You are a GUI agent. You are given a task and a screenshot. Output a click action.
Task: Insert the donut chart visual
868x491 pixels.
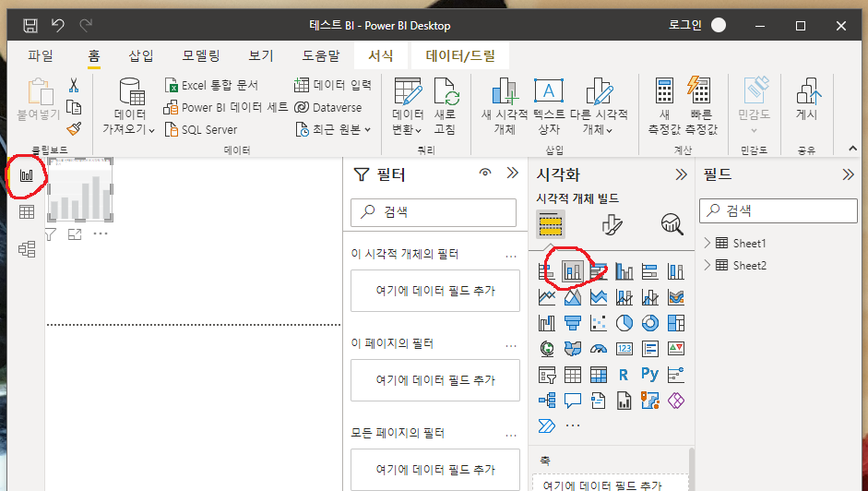650,322
